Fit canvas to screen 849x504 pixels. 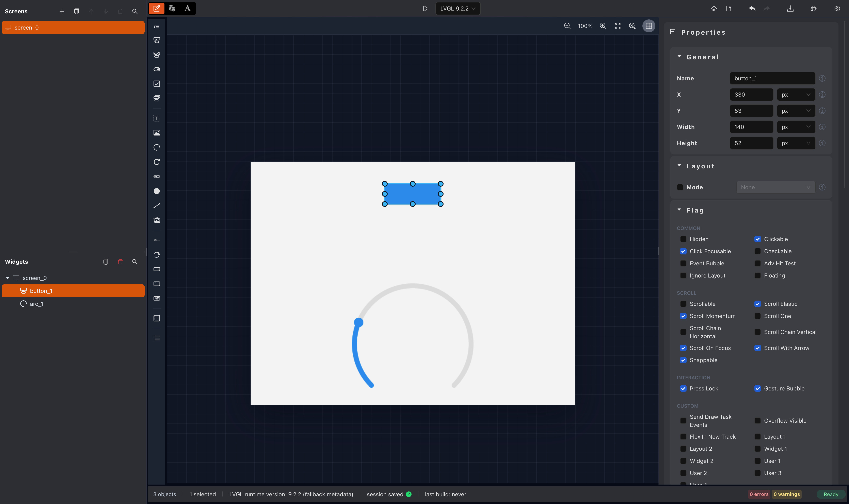click(x=618, y=26)
